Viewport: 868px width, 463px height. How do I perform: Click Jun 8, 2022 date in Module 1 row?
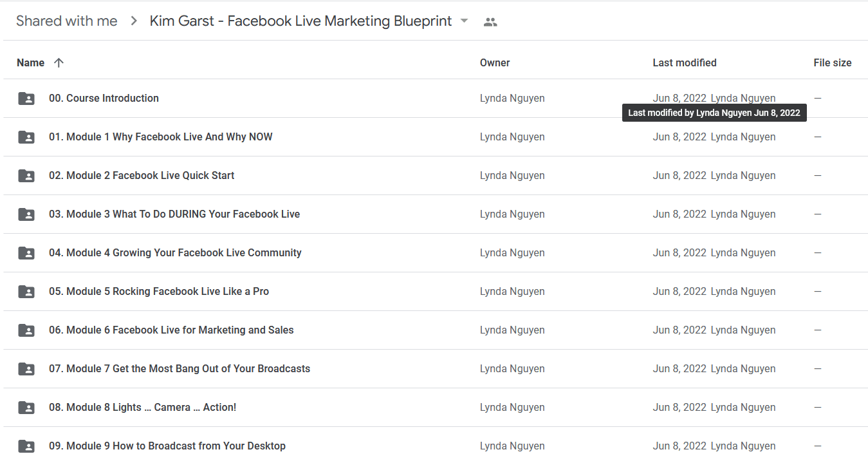[x=679, y=137]
